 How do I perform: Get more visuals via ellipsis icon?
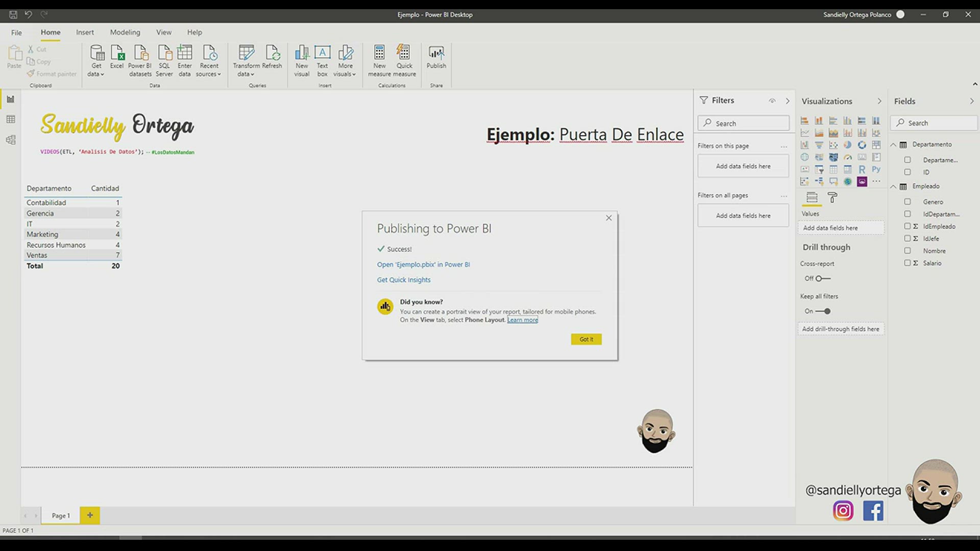[x=876, y=182]
